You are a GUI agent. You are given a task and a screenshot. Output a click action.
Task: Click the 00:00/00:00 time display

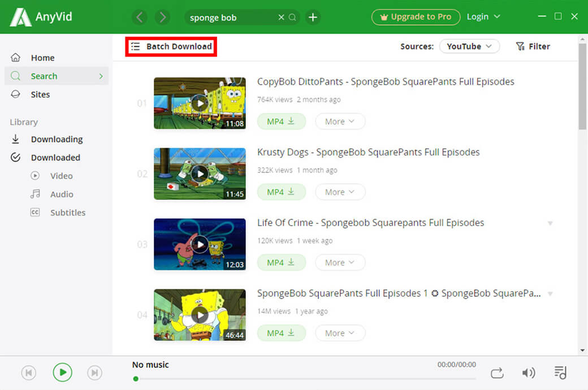pos(456,365)
